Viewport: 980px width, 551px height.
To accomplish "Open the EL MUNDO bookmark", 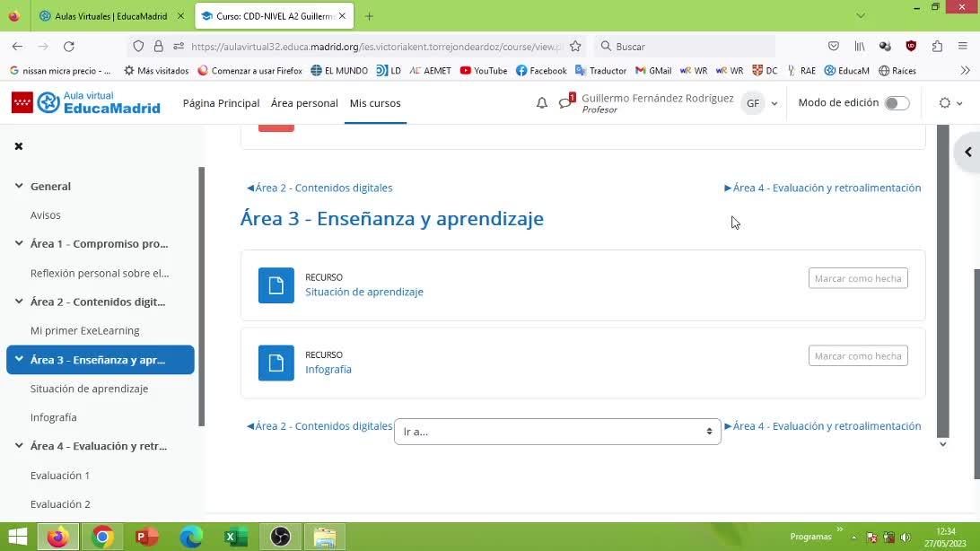I will point(339,71).
